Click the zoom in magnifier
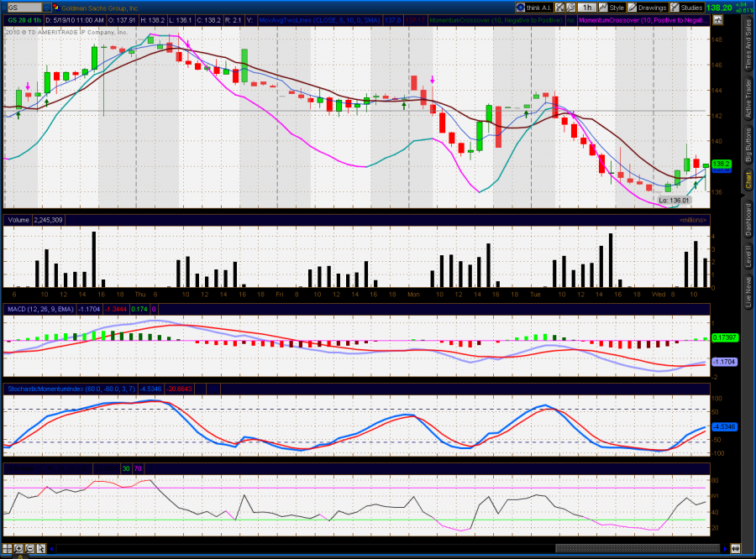This screenshot has height=559, width=756. 18,548
